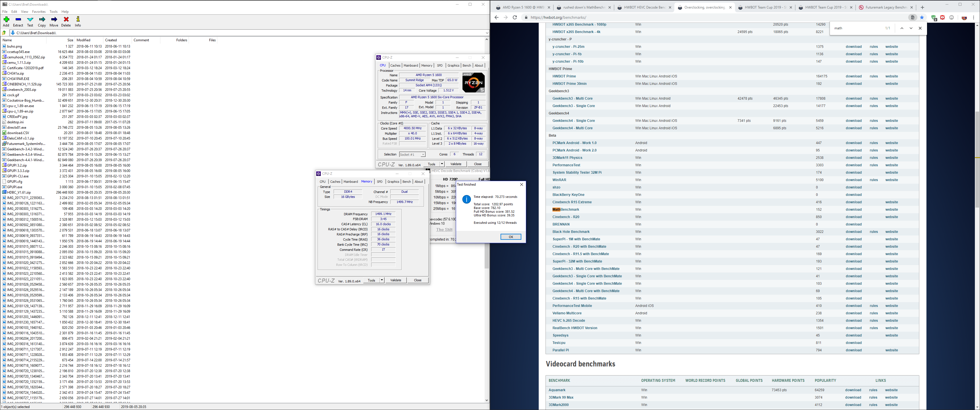Open the Tools dropdown arrow in the CPU-Z Memory window
Screen dimensions: 980x410
click(381, 280)
